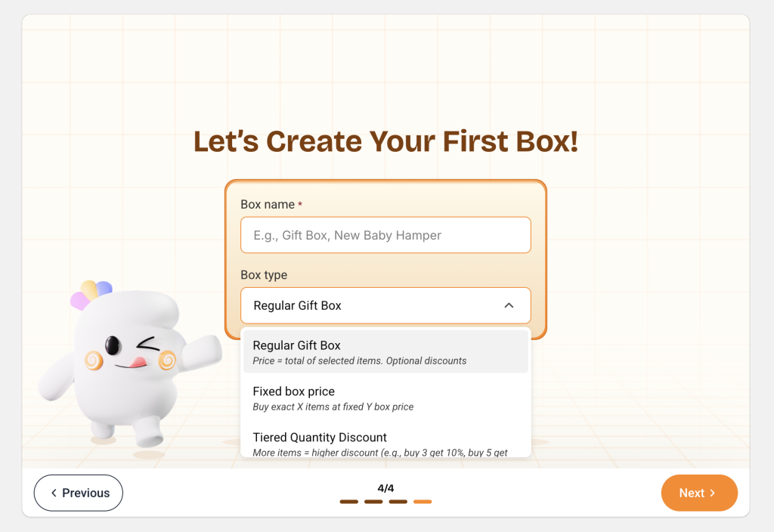Click the 4/4 step counter
Viewport: 774px width, 532px height.
pos(385,488)
